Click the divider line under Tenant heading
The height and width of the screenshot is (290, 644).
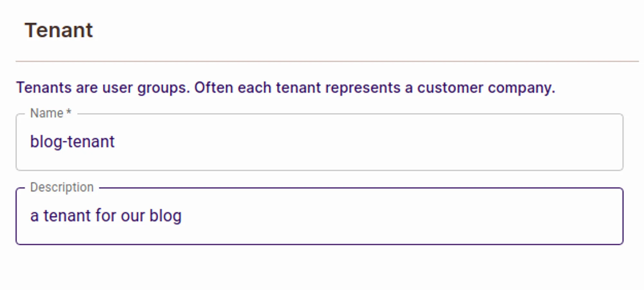[327, 61]
